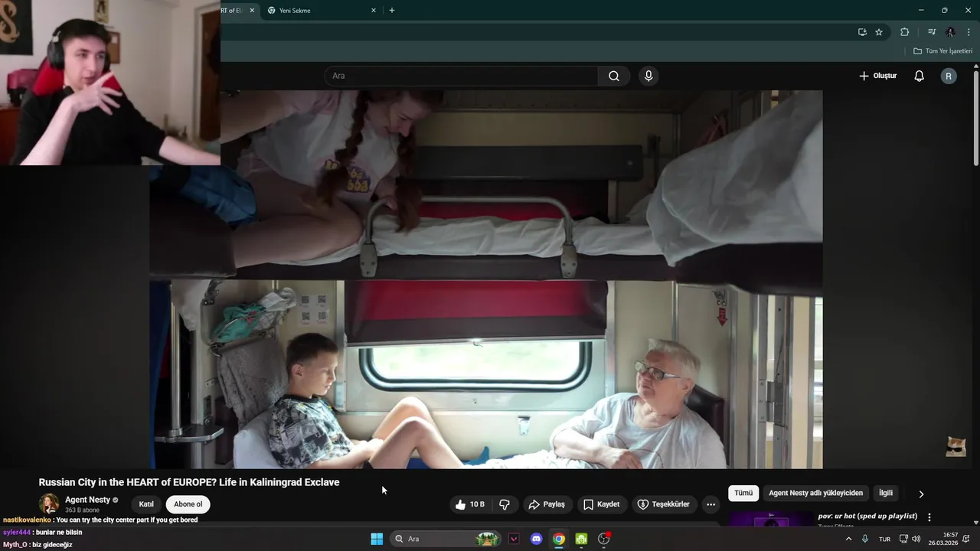Click the system tray microphone icon
Screen dimensions: 980x551
point(865,539)
